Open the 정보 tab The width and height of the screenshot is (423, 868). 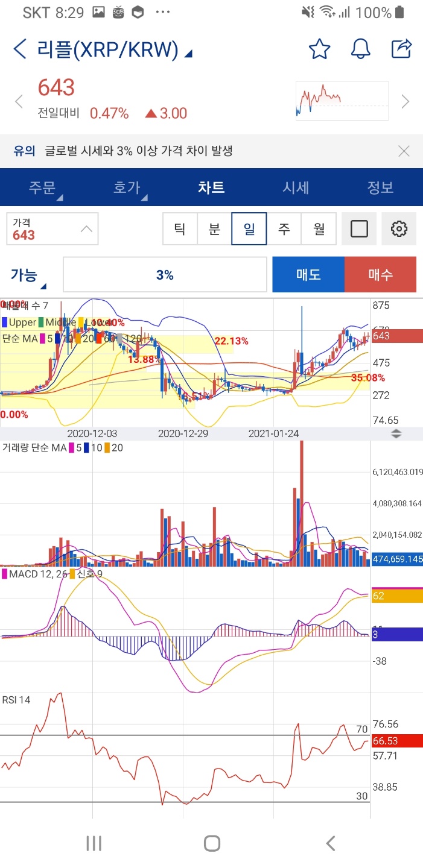coord(380,187)
